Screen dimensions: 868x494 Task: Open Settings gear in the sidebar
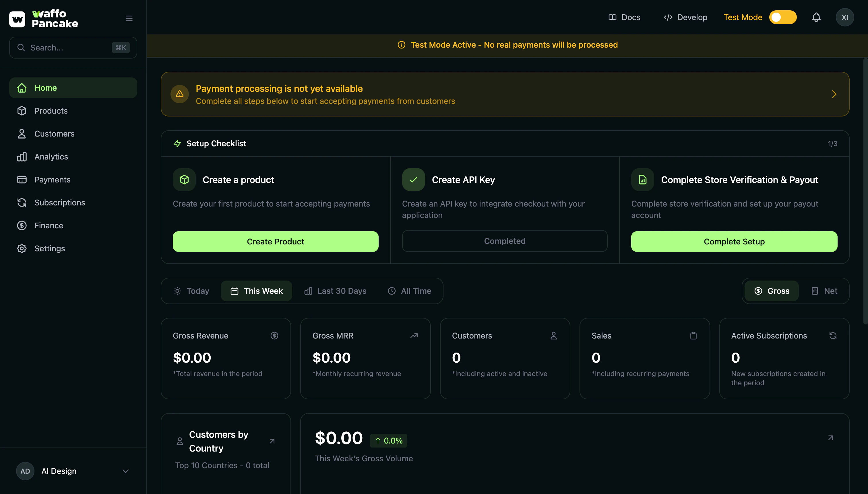(50, 248)
